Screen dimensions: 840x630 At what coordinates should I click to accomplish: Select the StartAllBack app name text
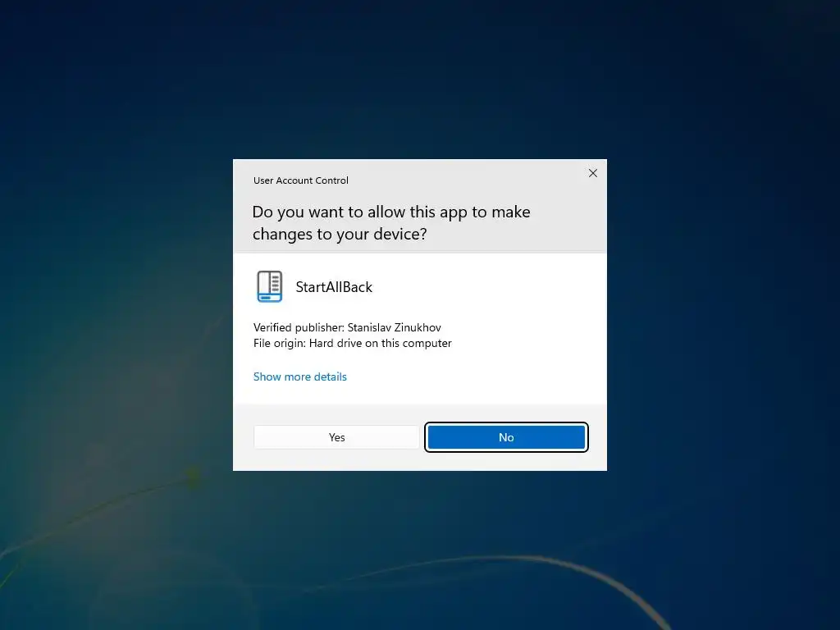(334, 287)
